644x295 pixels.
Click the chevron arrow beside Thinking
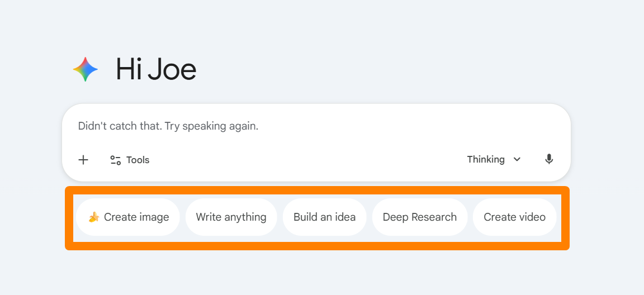517,160
